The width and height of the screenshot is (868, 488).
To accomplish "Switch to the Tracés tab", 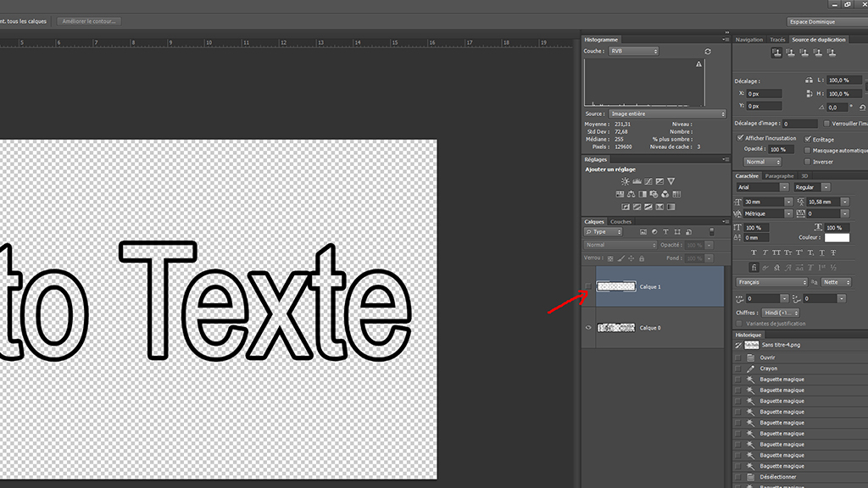I will click(777, 40).
